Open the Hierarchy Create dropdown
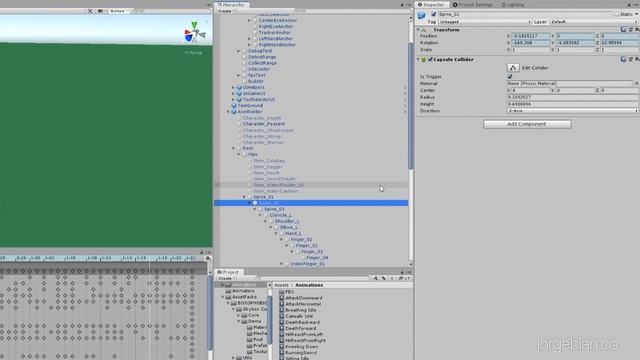Viewport: 640px width, 360px height. click(225, 11)
